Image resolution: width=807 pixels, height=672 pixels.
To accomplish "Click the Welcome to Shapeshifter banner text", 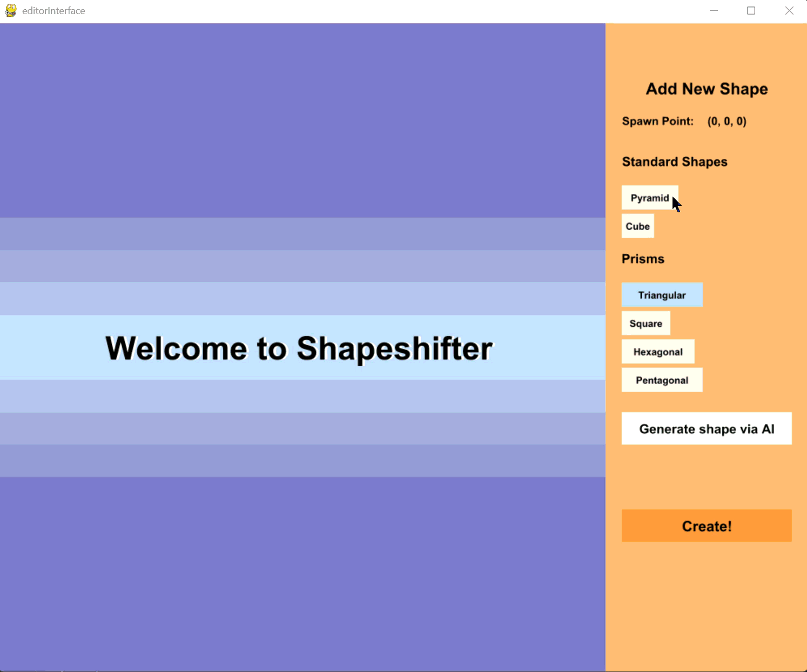I will pos(299,348).
